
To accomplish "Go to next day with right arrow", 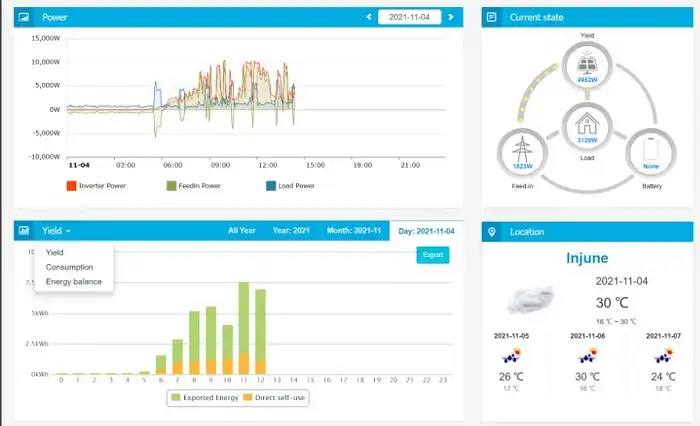I will tap(451, 17).
